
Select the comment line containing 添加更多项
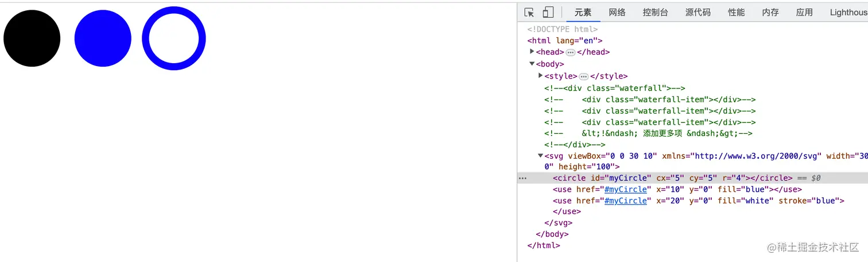(649, 133)
